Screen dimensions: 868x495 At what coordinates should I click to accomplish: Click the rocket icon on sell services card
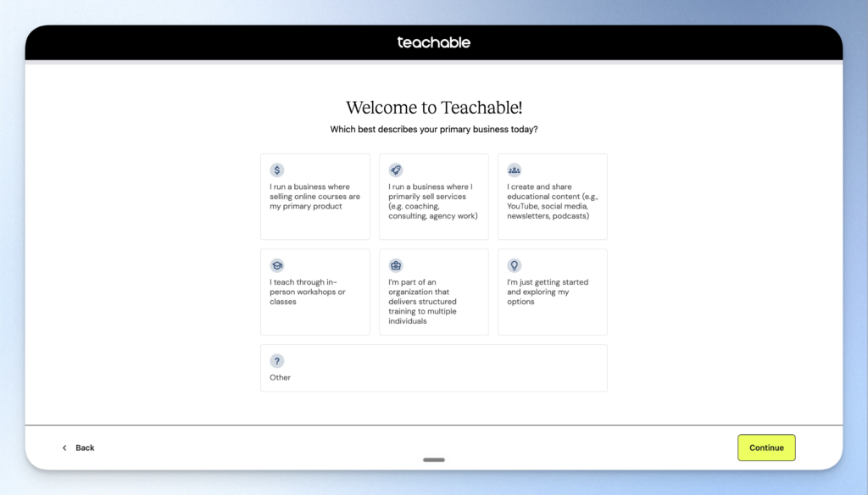[395, 170]
